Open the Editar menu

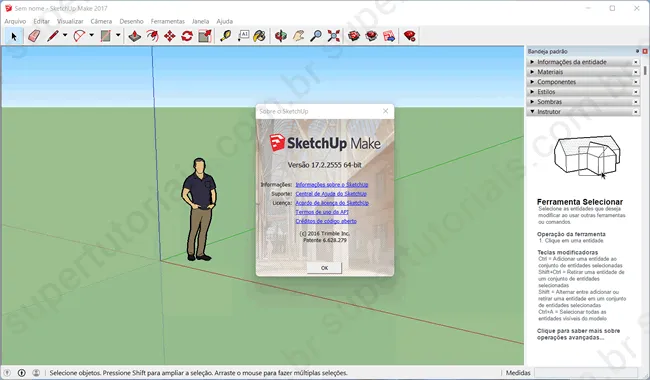(x=41, y=21)
